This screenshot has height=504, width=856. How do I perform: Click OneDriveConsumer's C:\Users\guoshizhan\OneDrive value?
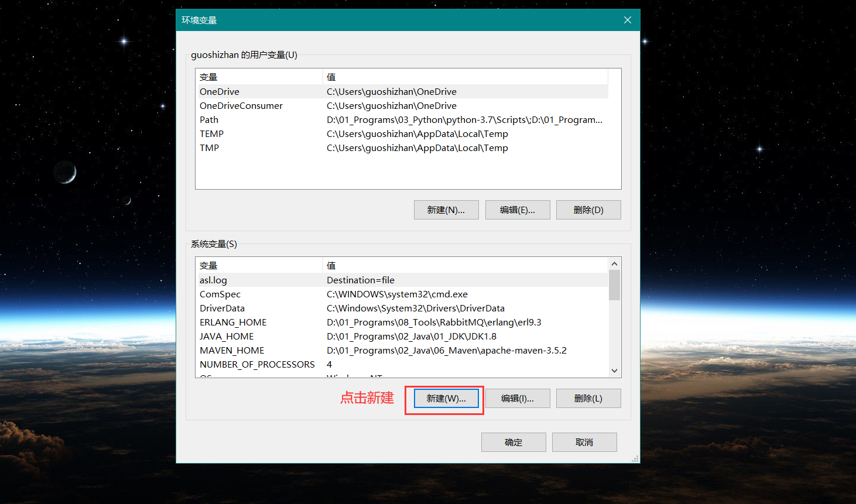(392, 106)
